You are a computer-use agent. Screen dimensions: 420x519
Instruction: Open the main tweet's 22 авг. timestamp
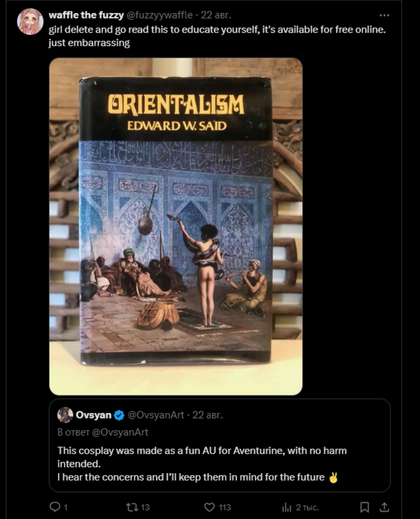click(216, 15)
